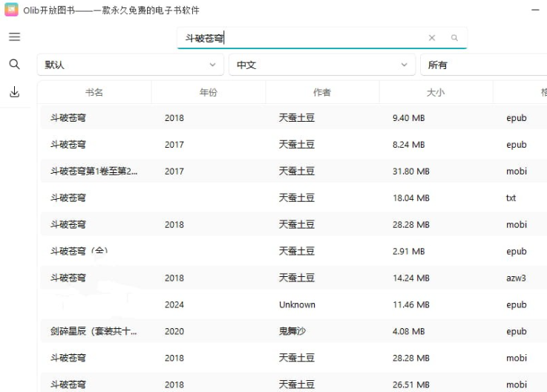Click the magnifier icon in search box
Screen dimensions: 547x392
click(x=454, y=38)
